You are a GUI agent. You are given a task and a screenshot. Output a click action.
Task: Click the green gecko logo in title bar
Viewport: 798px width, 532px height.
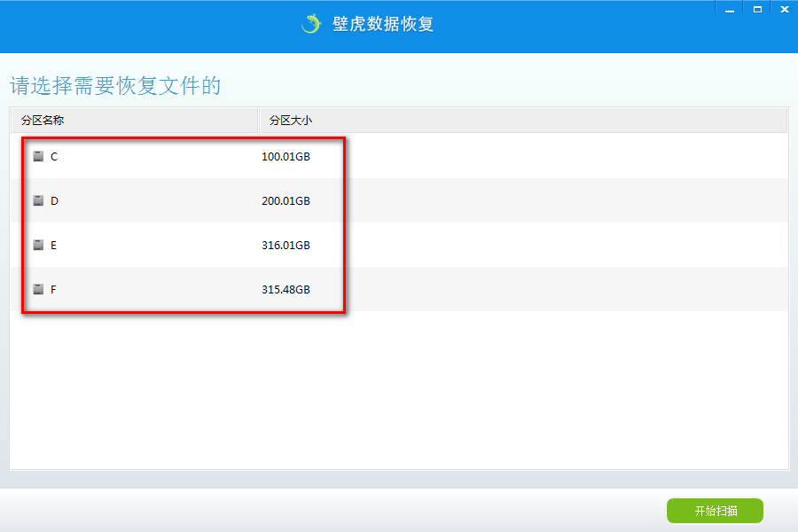coord(311,23)
